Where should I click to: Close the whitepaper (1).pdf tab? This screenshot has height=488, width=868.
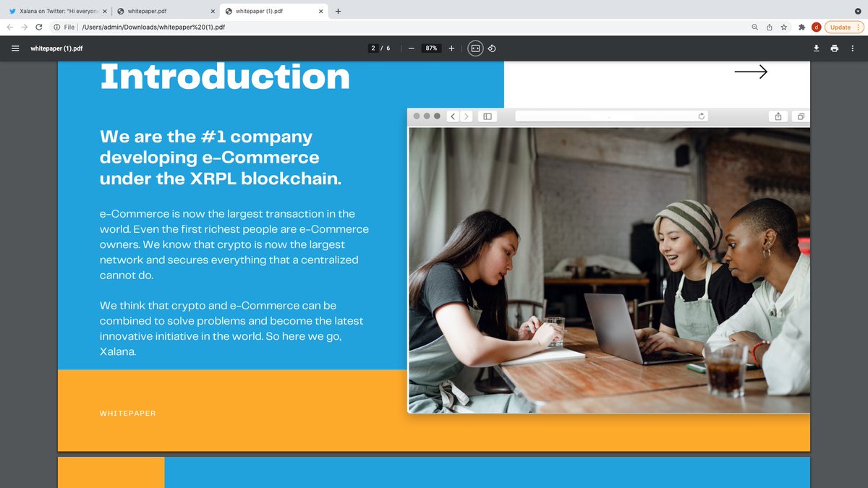[x=321, y=11]
